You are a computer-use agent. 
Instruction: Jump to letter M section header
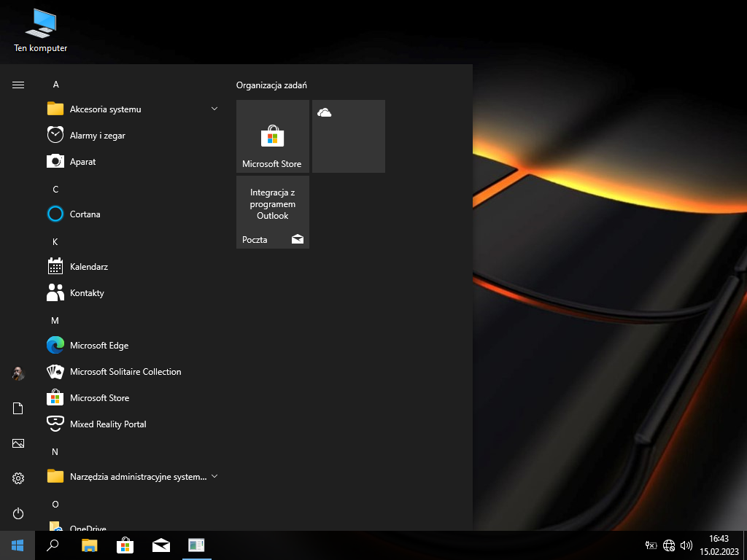click(55, 321)
